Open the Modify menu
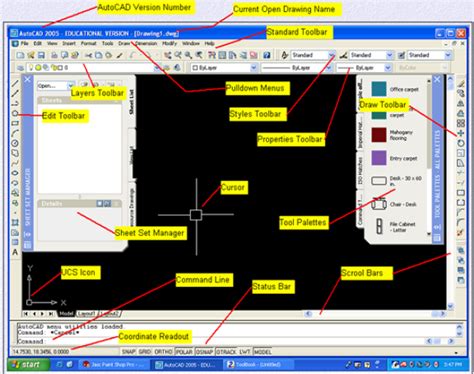 pyautogui.click(x=169, y=43)
